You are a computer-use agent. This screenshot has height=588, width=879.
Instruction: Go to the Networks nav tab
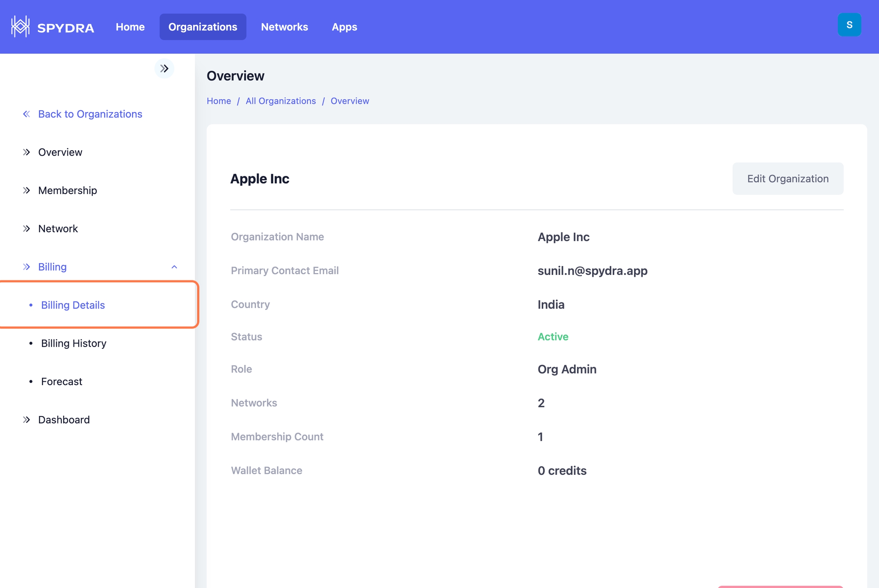(284, 27)
